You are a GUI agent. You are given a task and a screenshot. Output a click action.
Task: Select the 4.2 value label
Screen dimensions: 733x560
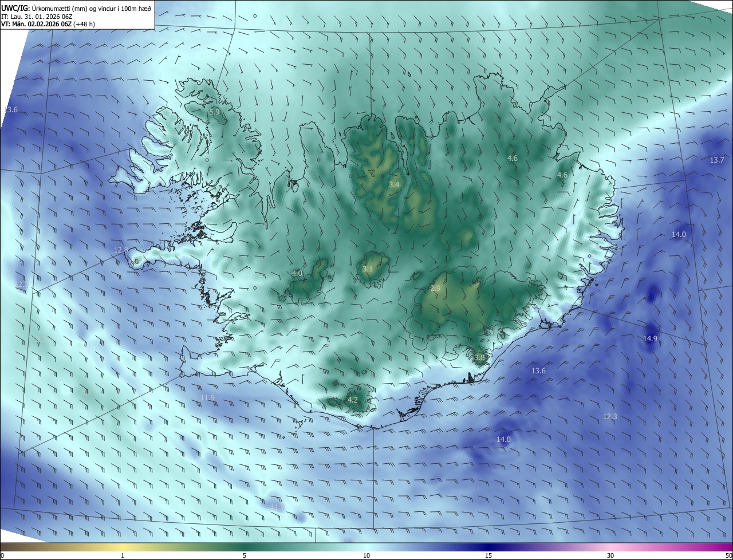(x=353, y=400)
